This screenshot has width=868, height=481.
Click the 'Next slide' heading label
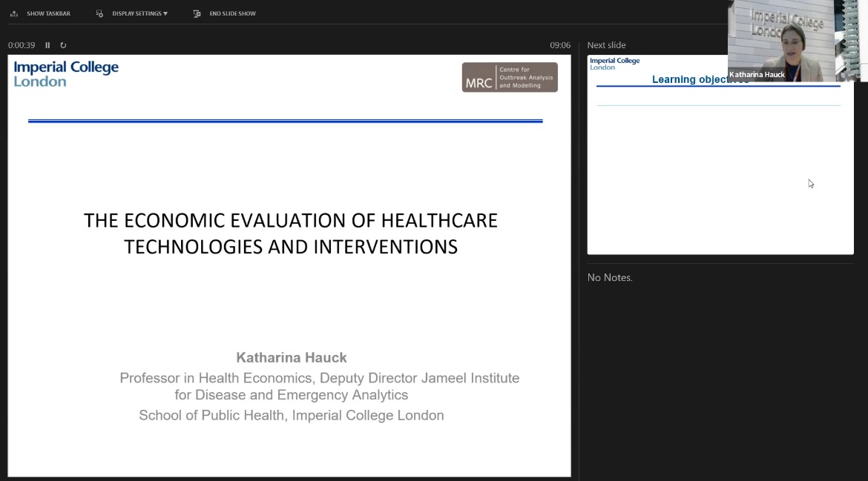606,45
